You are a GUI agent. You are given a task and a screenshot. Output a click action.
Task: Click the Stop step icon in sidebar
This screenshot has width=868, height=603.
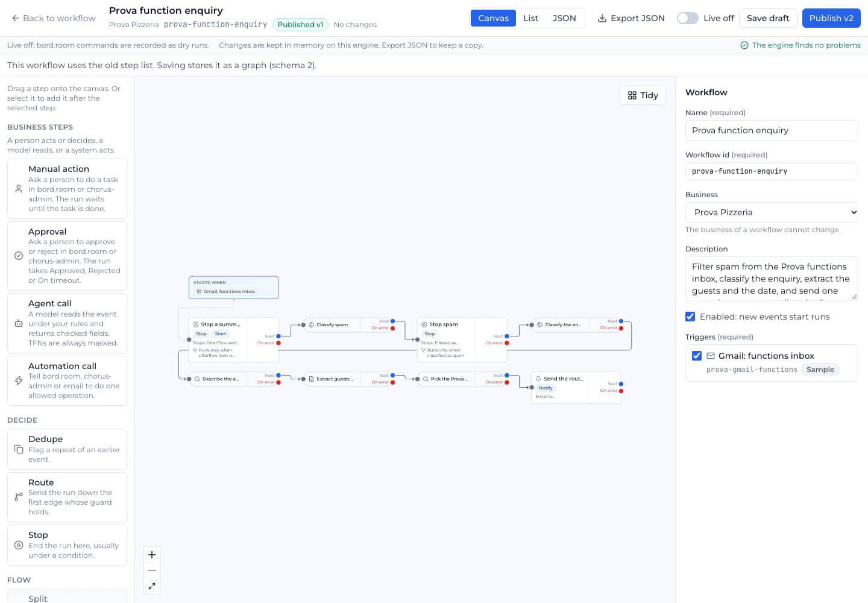pyautogui.click(x=19, y=545)
